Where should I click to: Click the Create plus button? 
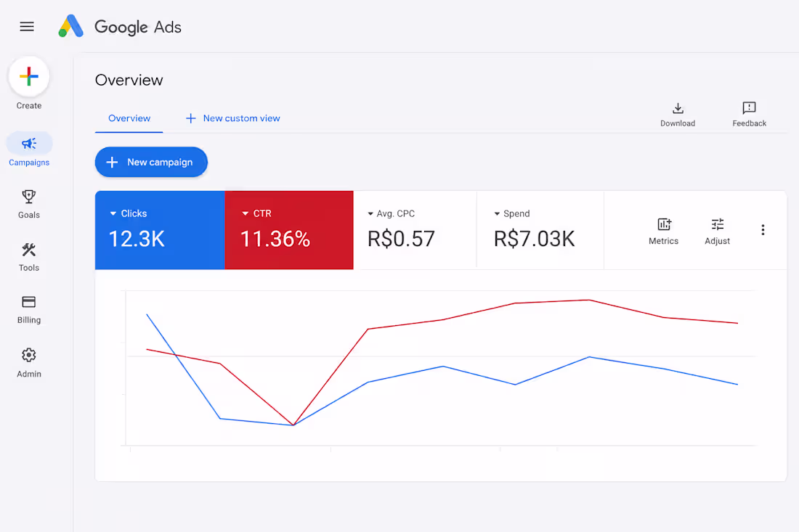click(29, 76)
